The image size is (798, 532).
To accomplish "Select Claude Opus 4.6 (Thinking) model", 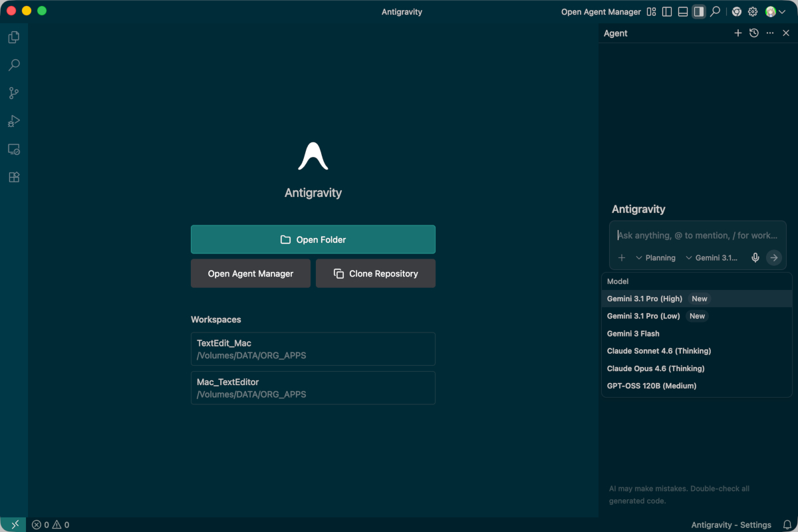I will pyautogui.click(x=655, y=368).
